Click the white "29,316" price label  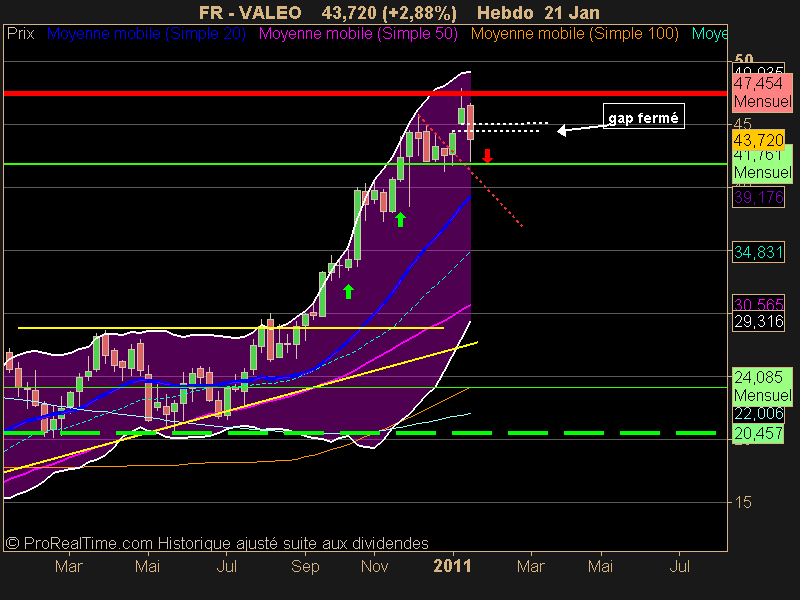click(x=758, y=321)
